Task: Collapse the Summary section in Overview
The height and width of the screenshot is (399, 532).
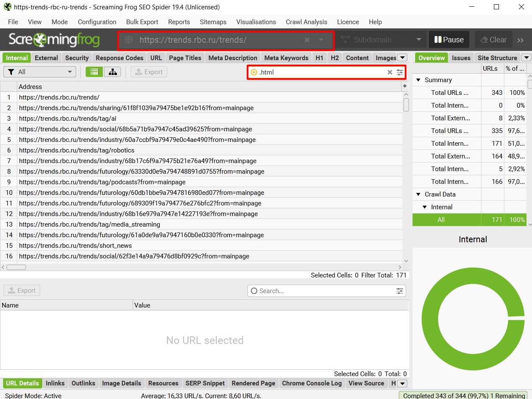Action: [418, 80]
